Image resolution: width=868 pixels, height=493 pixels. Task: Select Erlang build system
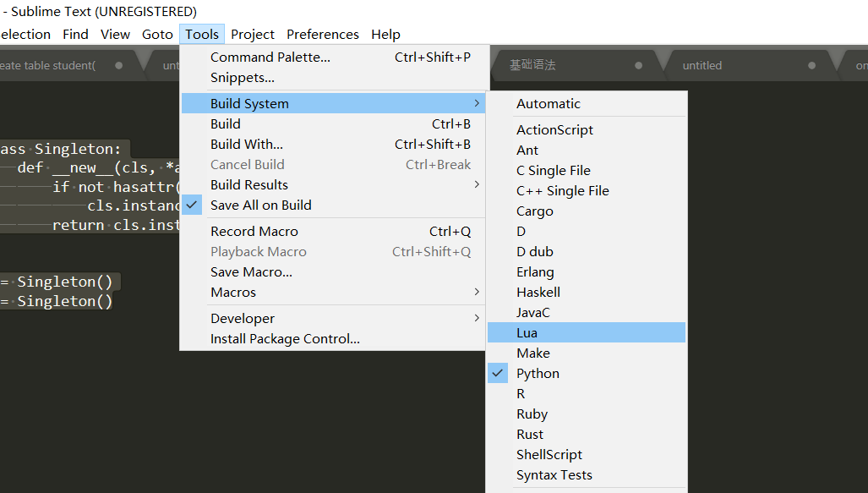[587, 272]
